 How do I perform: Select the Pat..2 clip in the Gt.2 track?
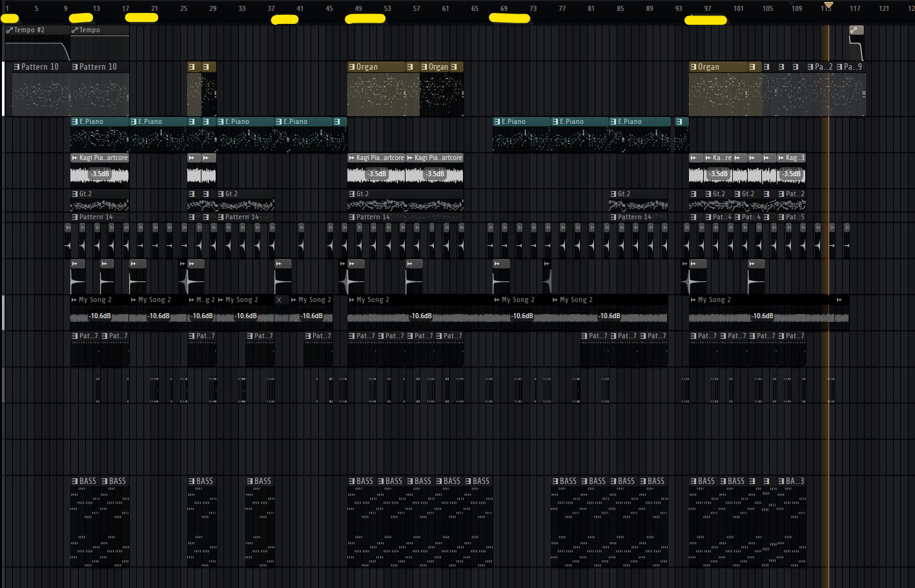tap(794, 194)
